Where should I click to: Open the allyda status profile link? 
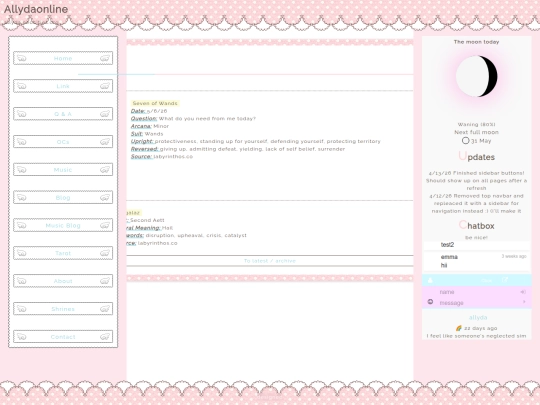pos(478,318)
